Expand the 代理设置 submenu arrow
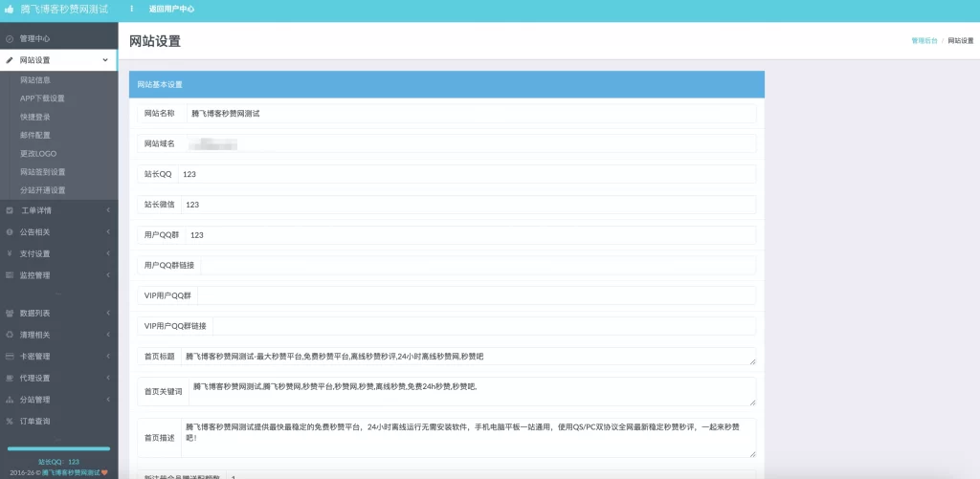The height and width of the screenshot is (479, 980). [108, 378]
